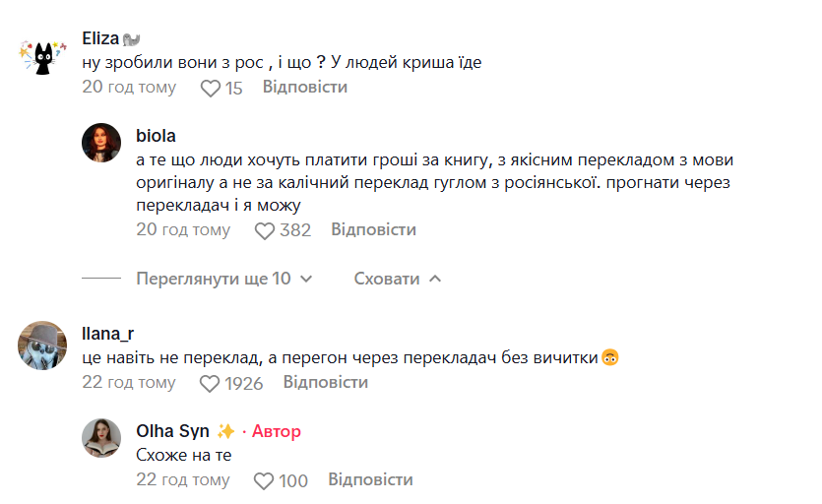Expand 'Переглянути ще 10' replies
The height and width of the screenshot is (504, 822).
(x=214, y=279)
